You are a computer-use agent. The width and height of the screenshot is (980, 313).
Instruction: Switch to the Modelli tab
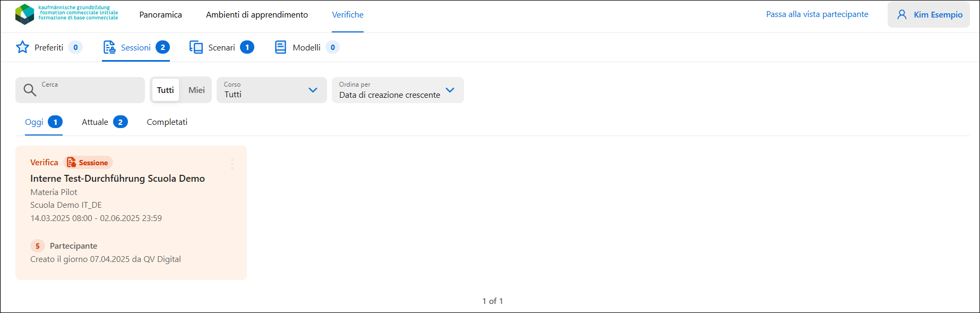(307, 47)
